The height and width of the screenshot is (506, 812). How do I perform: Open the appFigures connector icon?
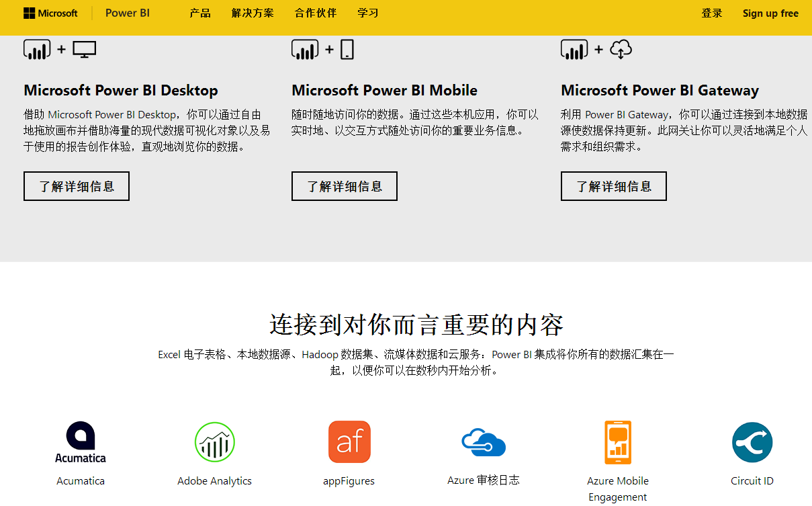[349, 442]
